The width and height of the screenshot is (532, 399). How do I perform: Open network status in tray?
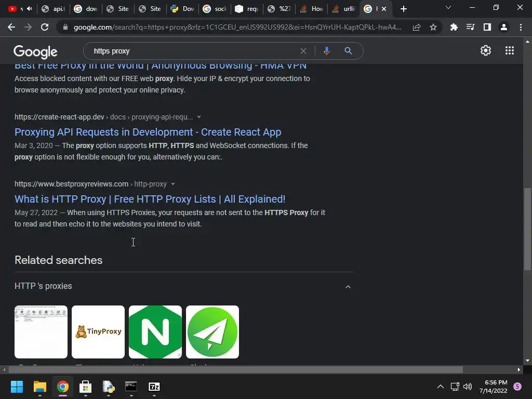point(455,387)
